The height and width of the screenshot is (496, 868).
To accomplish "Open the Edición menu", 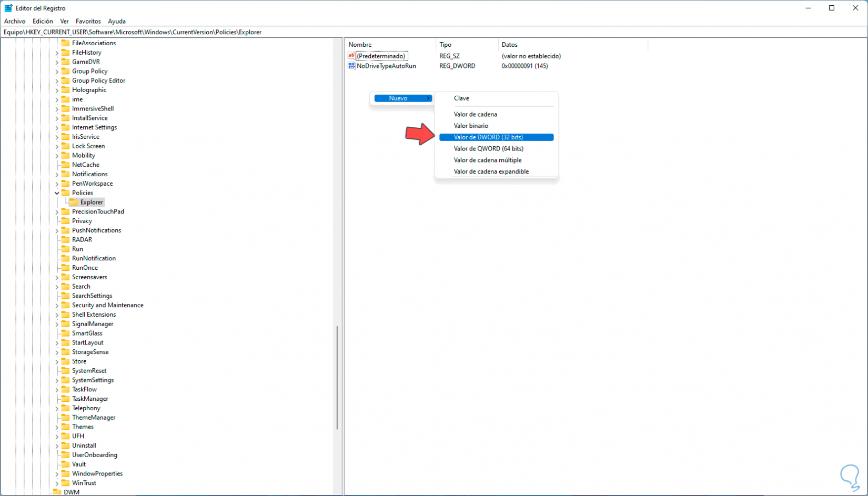I will [43, 21].
